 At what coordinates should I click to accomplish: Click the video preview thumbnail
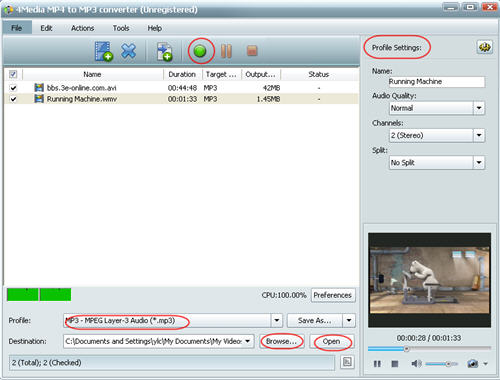click(429, 280)
